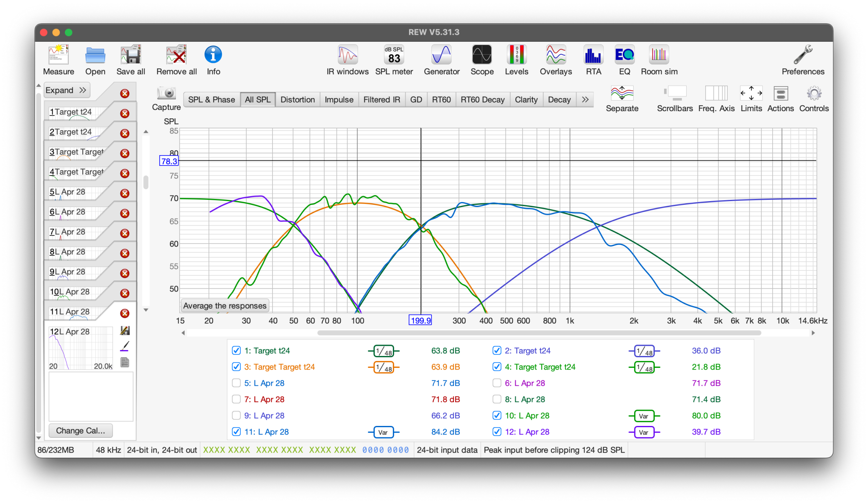
Task: Open the Room sim tool
Action: point(659,55)
